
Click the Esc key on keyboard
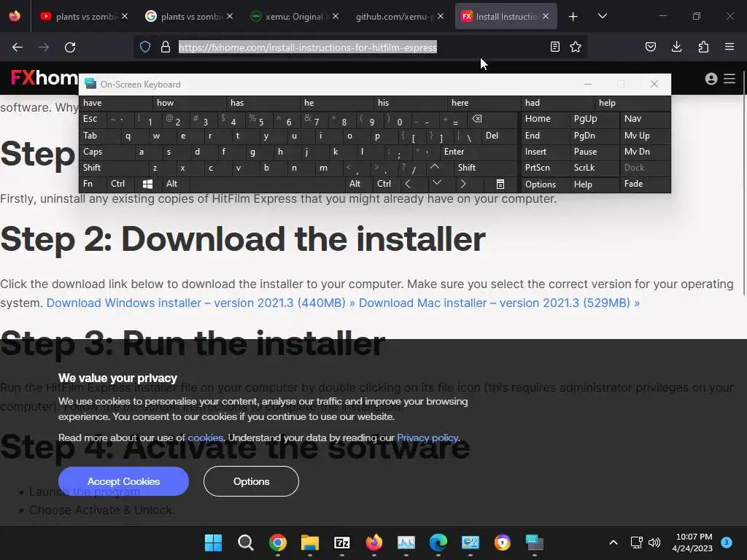point(93,119)
